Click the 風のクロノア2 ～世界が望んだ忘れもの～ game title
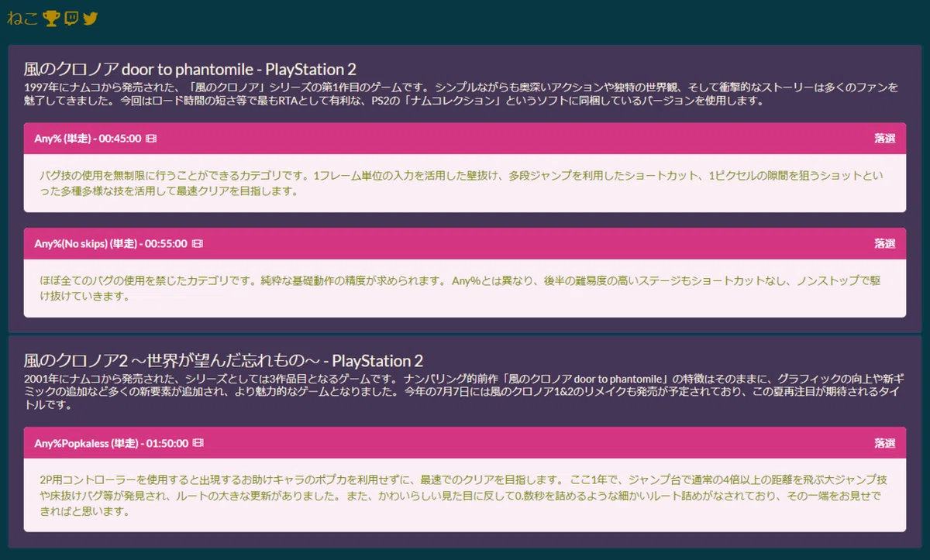The height and width of the screenshot is (560, 930). pos(224,360)
